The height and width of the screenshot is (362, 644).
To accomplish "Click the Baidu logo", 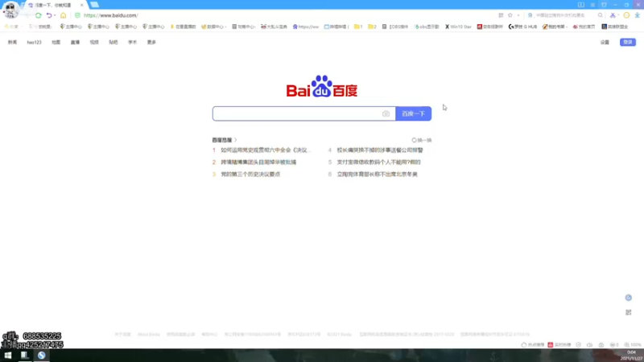I will coord(321,86).
